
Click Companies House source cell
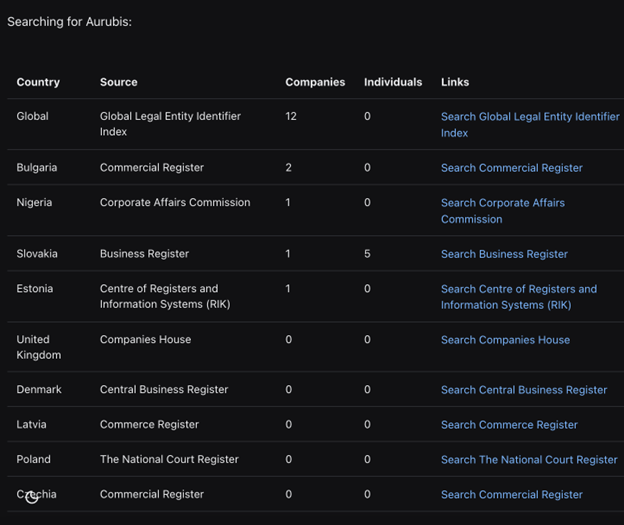coord(145,340)
